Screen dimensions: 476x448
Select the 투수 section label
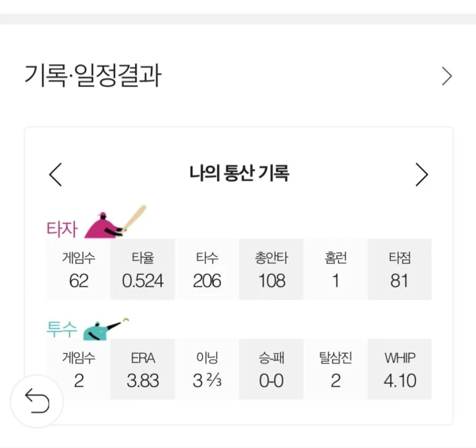(62, 330)
